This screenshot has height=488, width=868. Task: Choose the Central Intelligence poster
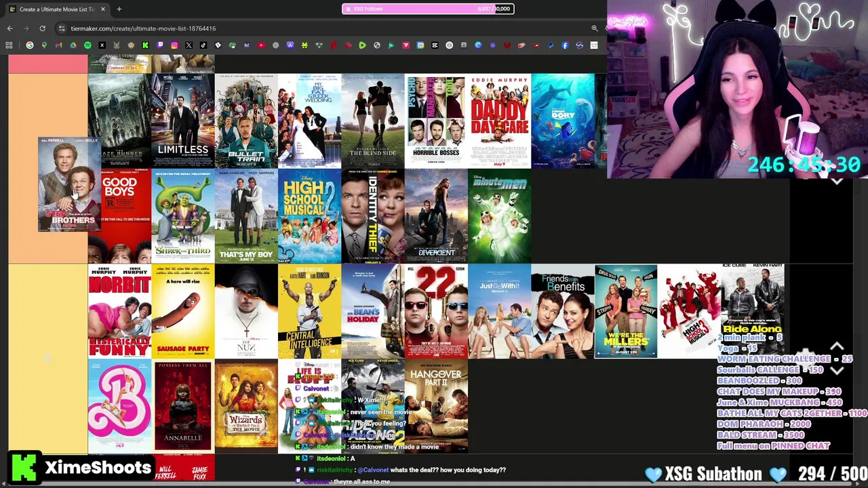click(x=309, y=311)
